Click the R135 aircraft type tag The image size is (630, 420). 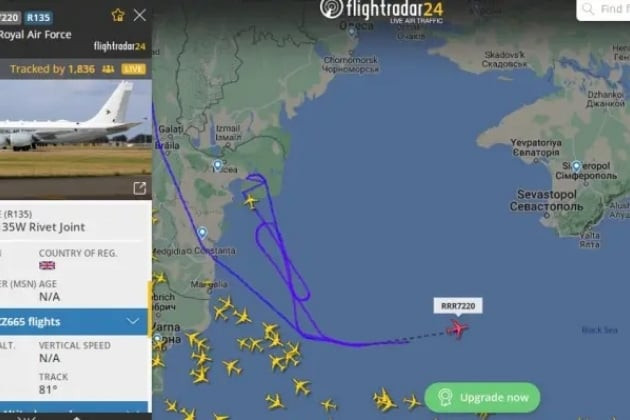click(x=39, y=17)
